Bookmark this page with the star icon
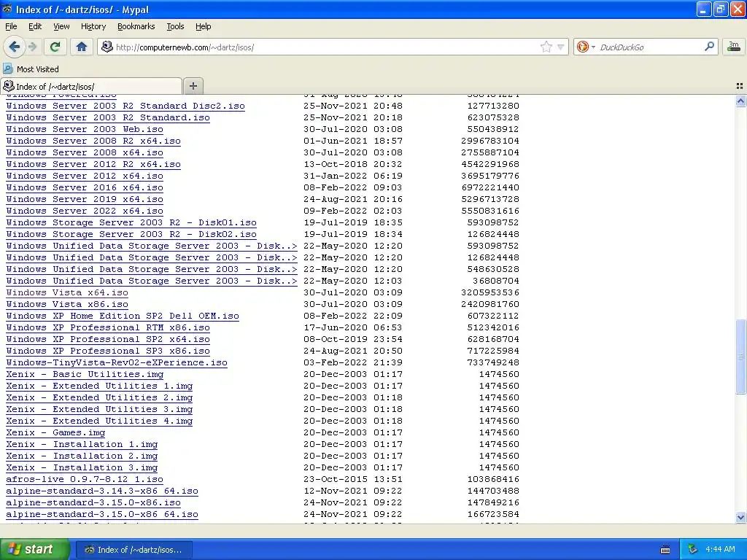The height and width of the screenshot is (560, 747). pyautogui.click(x=546, y=47)
